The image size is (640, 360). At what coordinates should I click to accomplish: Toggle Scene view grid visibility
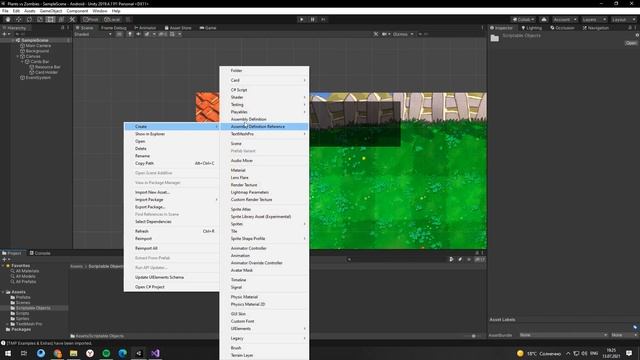(x=173, y=34)
